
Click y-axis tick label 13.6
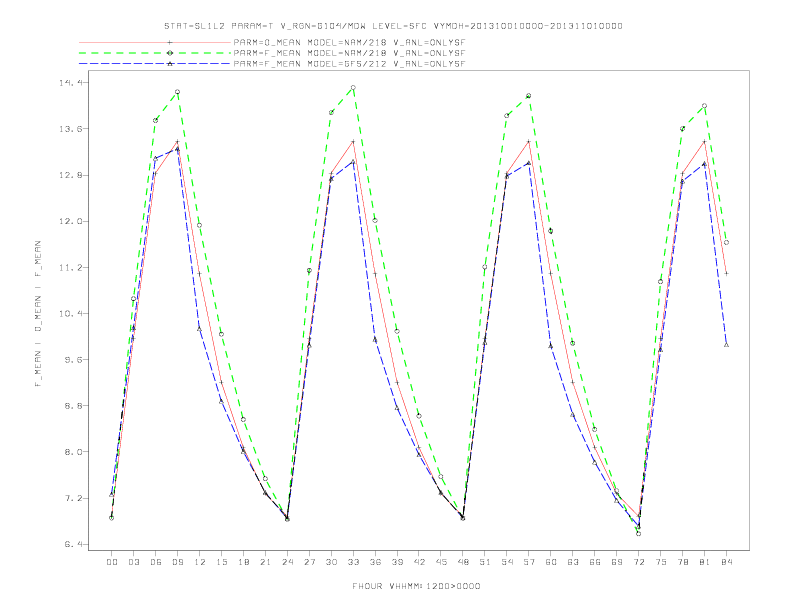pos(71,129)
